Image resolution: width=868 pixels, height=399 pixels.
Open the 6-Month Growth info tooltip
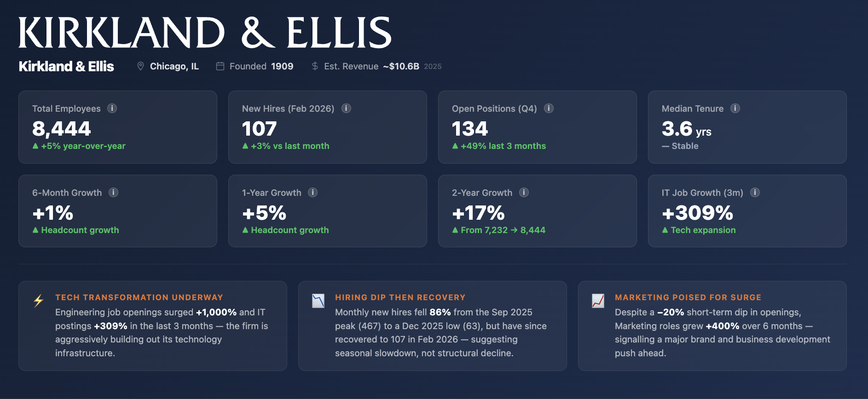point(113,193)
